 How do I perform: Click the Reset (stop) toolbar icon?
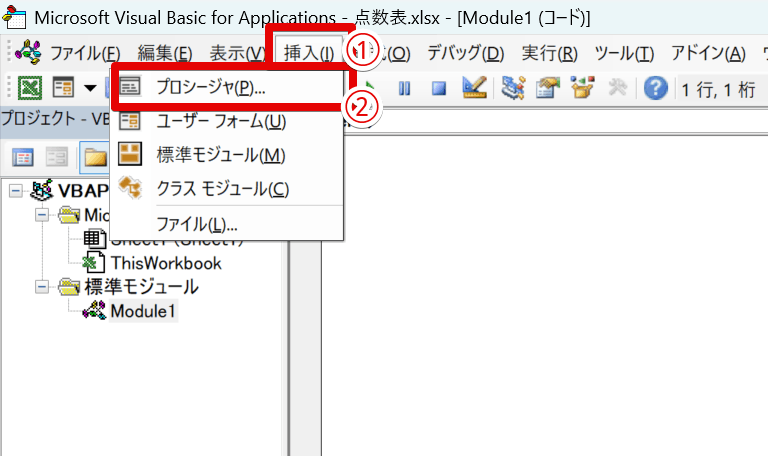439,89
